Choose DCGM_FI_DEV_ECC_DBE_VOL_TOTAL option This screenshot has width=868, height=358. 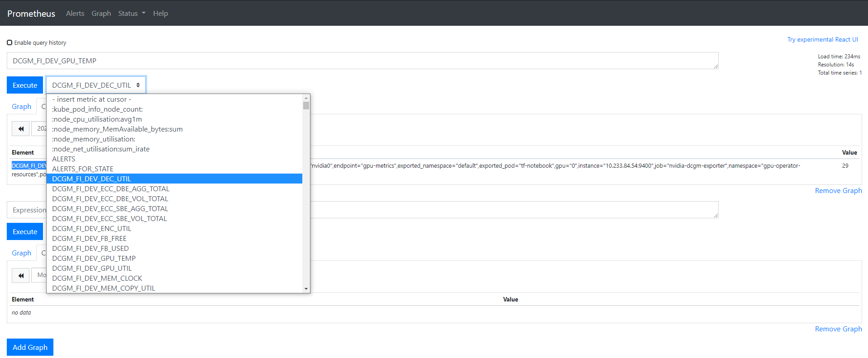click(x=174, y=199)
